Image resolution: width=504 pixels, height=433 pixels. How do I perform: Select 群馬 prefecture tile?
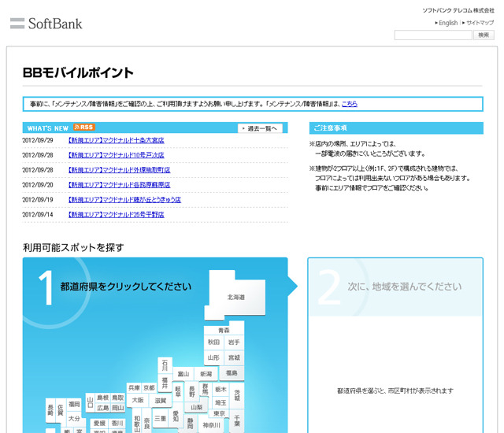(205, 390)
